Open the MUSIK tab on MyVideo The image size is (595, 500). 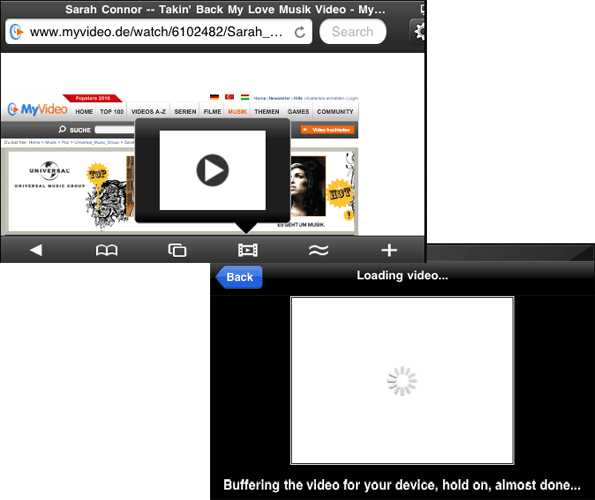tap(237, 112)
